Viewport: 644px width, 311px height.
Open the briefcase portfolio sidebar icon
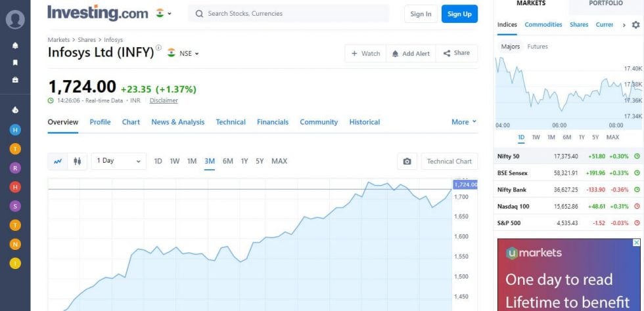point(15,79)
